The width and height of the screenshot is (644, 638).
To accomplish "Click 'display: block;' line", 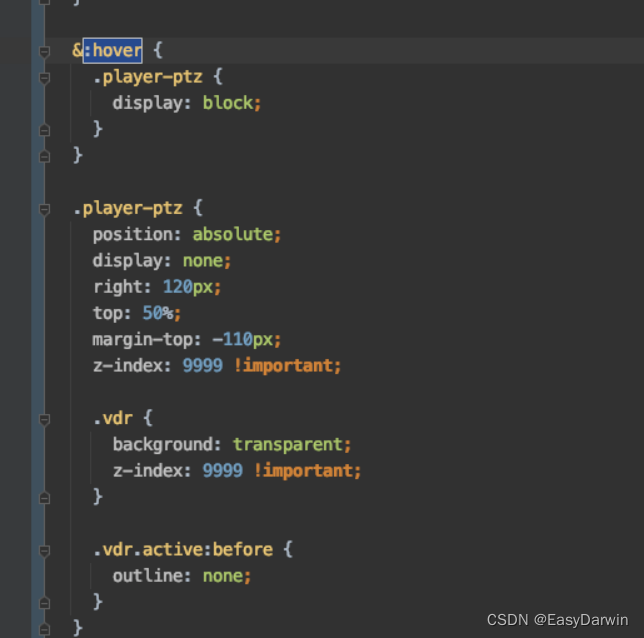I will tap(187, 103).
